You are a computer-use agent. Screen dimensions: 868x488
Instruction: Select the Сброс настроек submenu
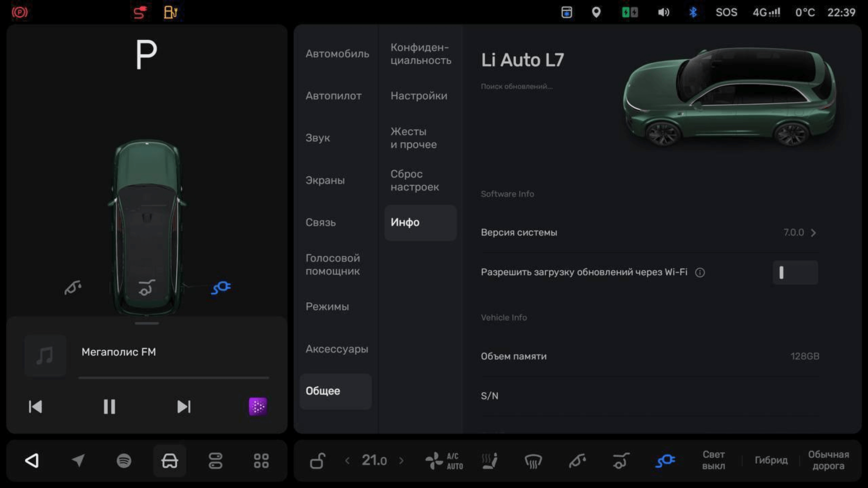click(x=415, y=180)
